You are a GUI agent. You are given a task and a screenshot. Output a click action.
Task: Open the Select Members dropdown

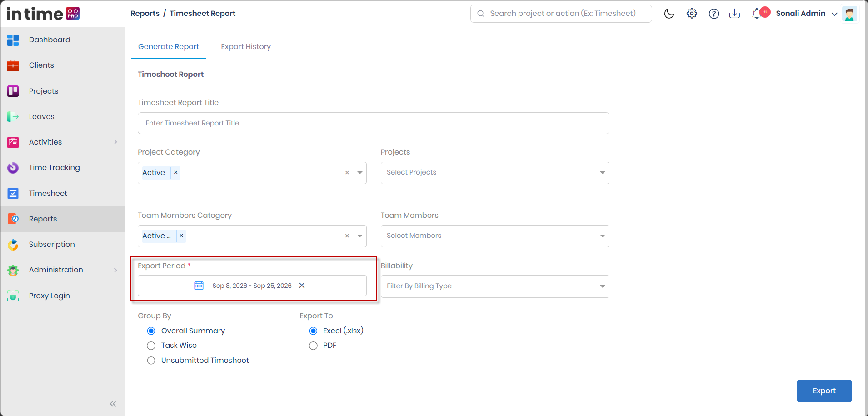[495, 236]
